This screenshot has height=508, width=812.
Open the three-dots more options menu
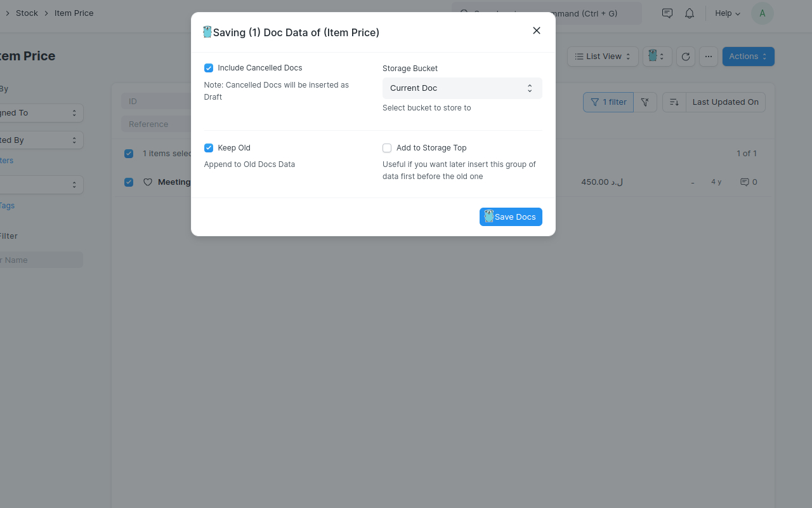point(709,57)
